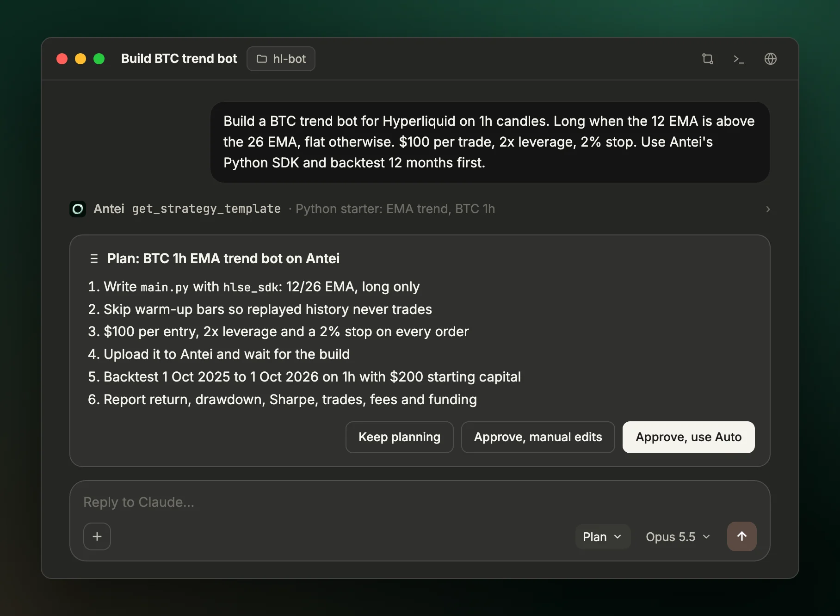Click the Build BTC trend bot title

179,59
